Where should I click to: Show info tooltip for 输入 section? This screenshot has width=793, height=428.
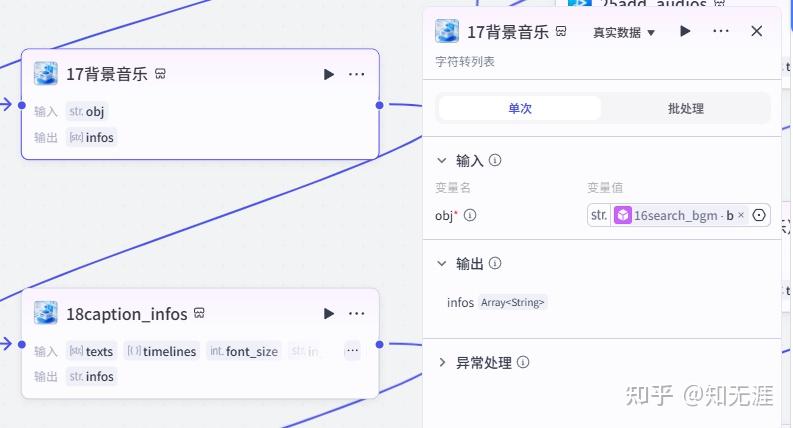[x=495, y=160]
